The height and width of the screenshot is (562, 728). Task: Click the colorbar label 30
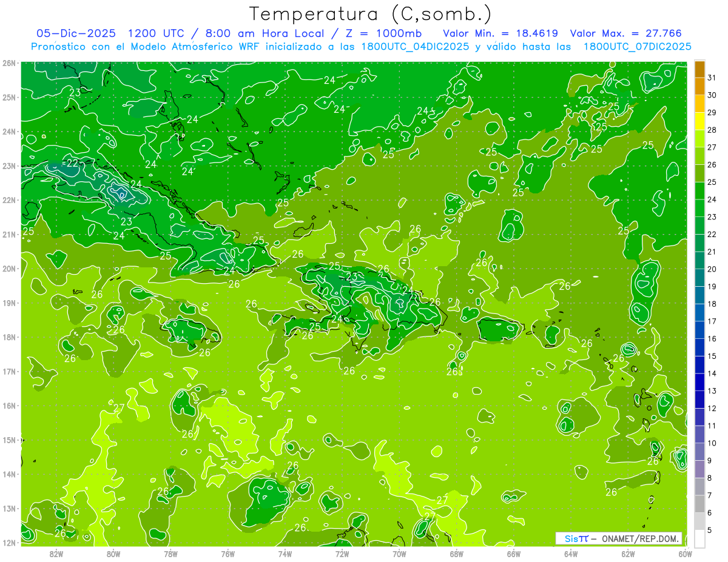[x=712, y=95]
